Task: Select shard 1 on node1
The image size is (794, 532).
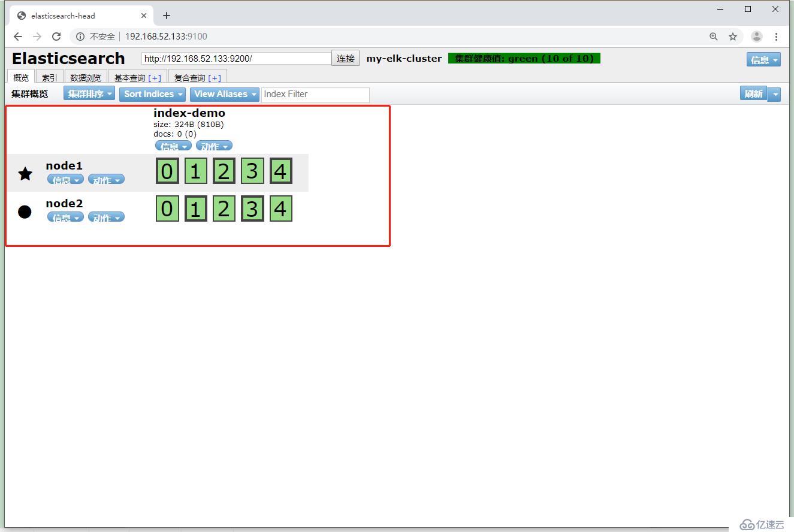Action: [195, 171]
